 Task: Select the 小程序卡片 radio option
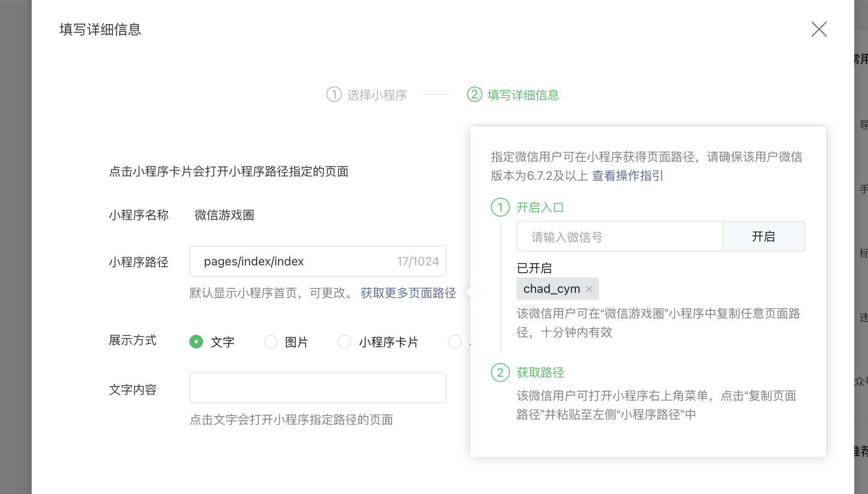point(344,342)
